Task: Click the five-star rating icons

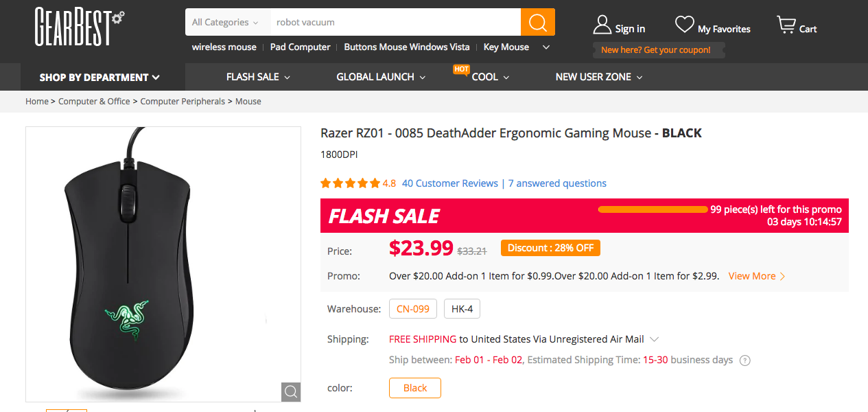Action: click(x=350, y=183)
